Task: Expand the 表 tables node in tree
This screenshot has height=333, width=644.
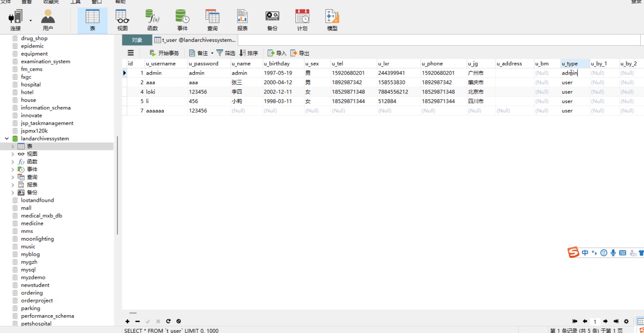Action: click(13, 147)
